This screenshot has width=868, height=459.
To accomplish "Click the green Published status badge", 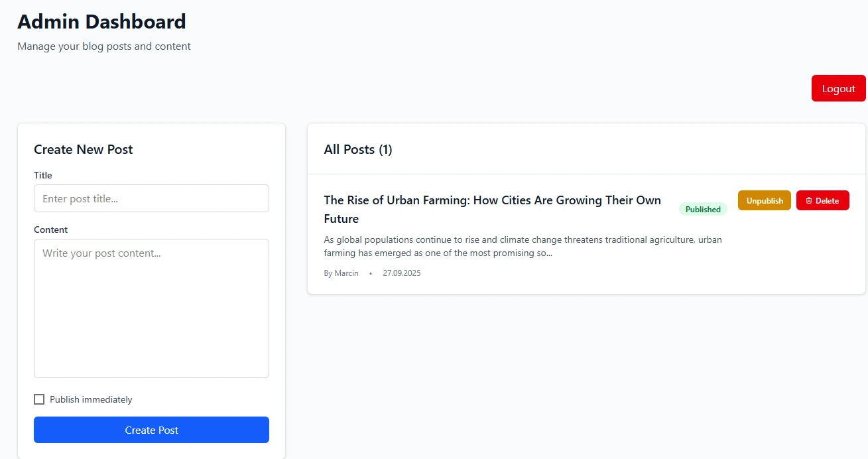I will point(702,210).
